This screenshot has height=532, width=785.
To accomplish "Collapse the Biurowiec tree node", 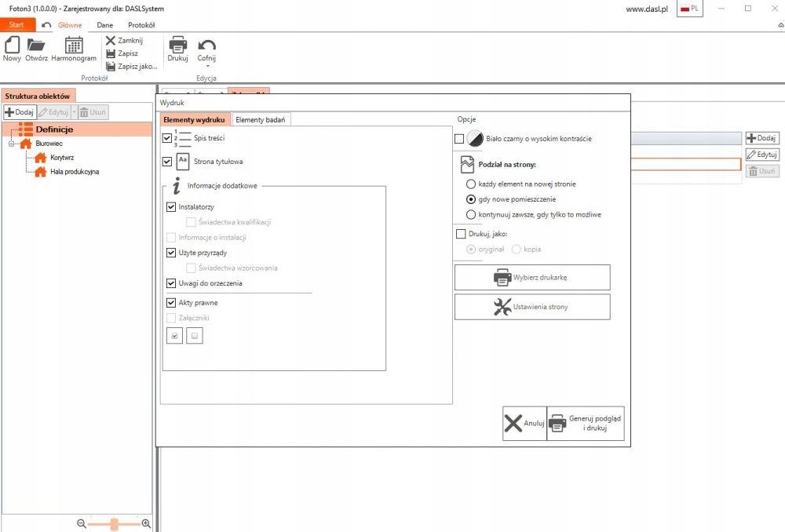I will tap(11, 144).
